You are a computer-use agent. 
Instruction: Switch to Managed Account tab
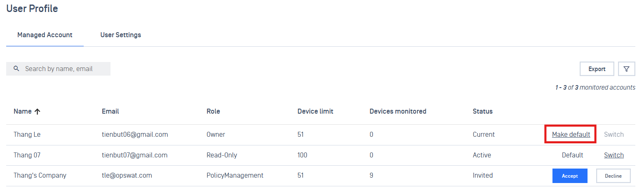45,35
